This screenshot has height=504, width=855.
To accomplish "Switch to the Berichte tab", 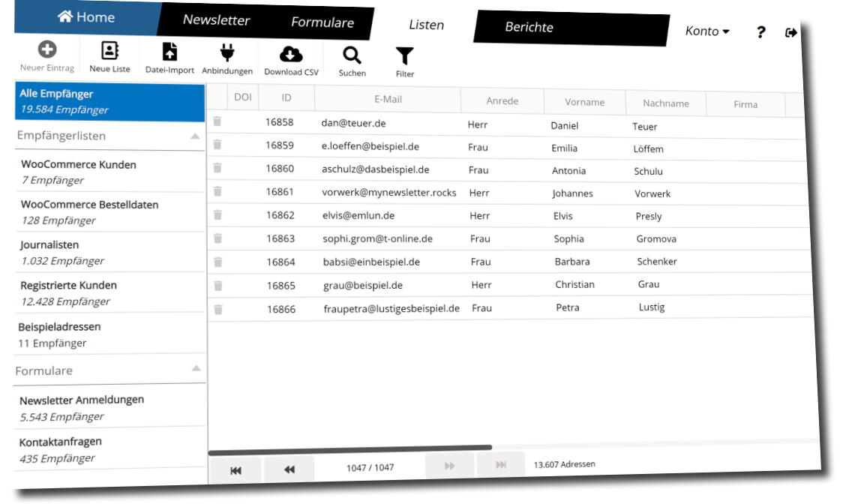I will pos(529,27).
